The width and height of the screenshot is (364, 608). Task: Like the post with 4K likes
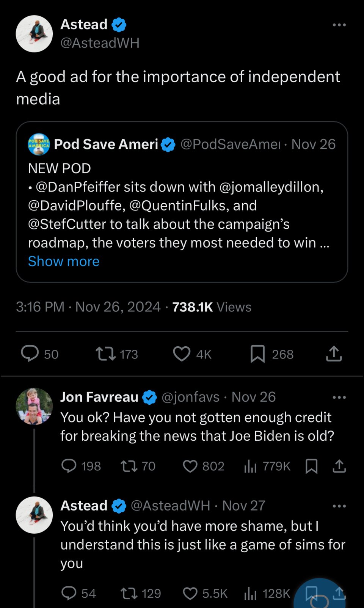[x=182, y=353]
